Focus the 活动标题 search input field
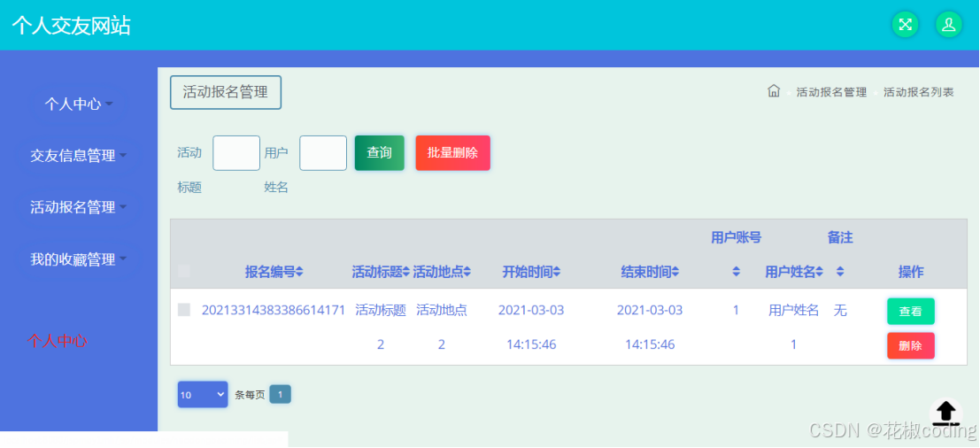 [236, 153]
